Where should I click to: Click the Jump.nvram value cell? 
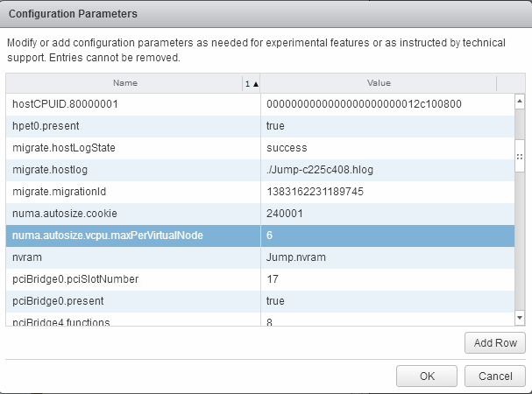tap(294, 257)
